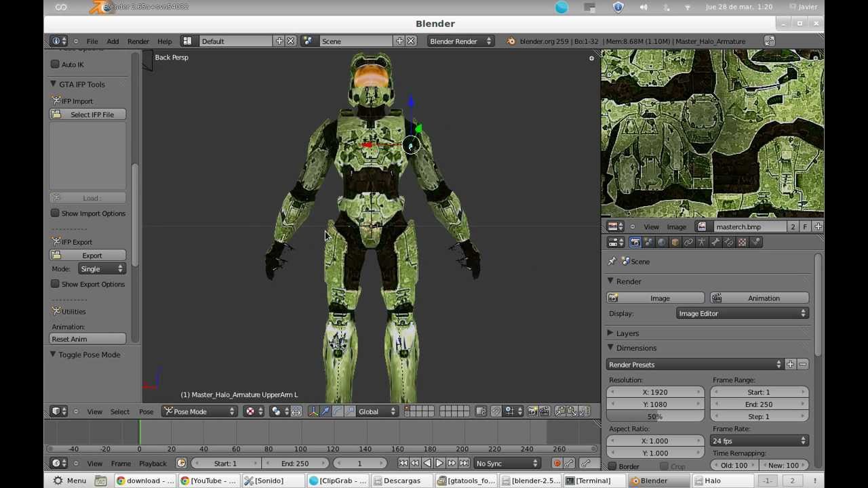This screenshot has width=868, height=488.
Task: Open the Pose menu in 3D header
Action: click(x=146, y=411)
